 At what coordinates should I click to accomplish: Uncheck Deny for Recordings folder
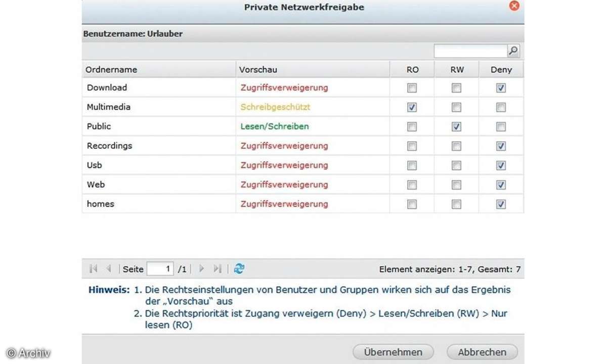point(501,146)
